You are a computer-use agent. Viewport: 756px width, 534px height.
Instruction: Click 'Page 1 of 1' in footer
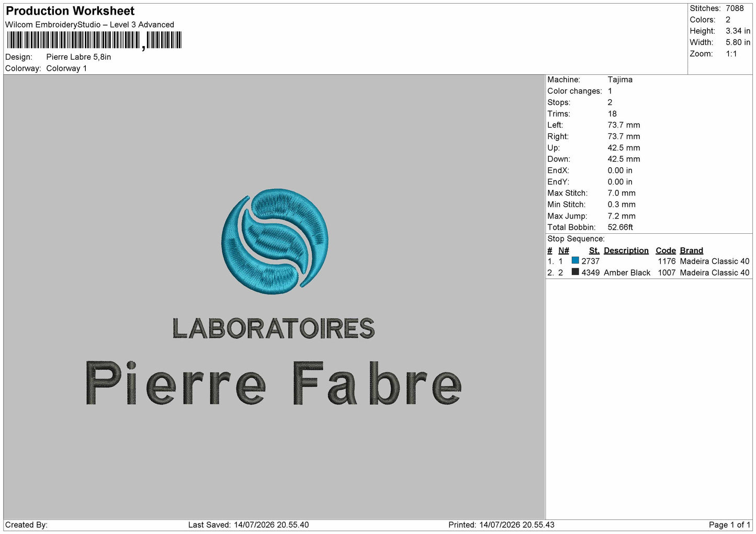click(x=730, y=525)
